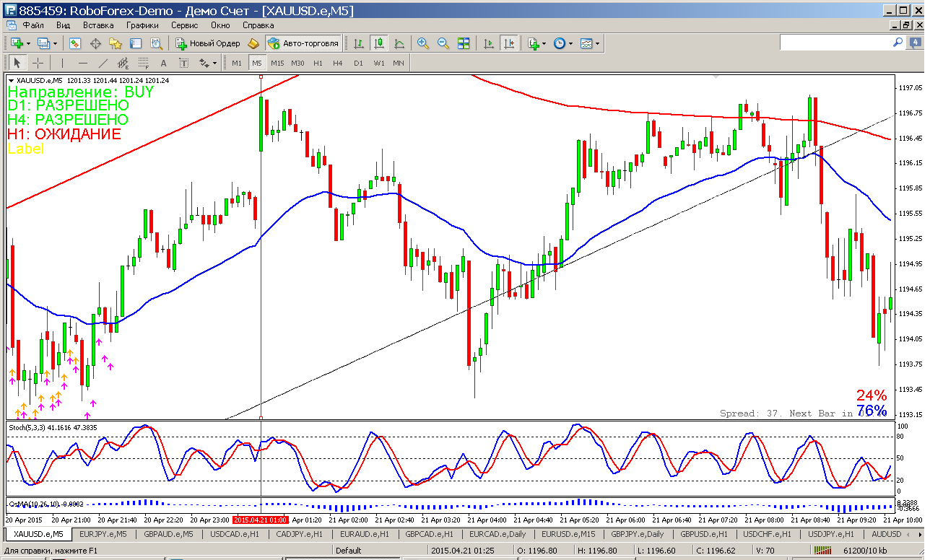
Task: Click in the toolbar search field
Action: (x=833, y=43)
